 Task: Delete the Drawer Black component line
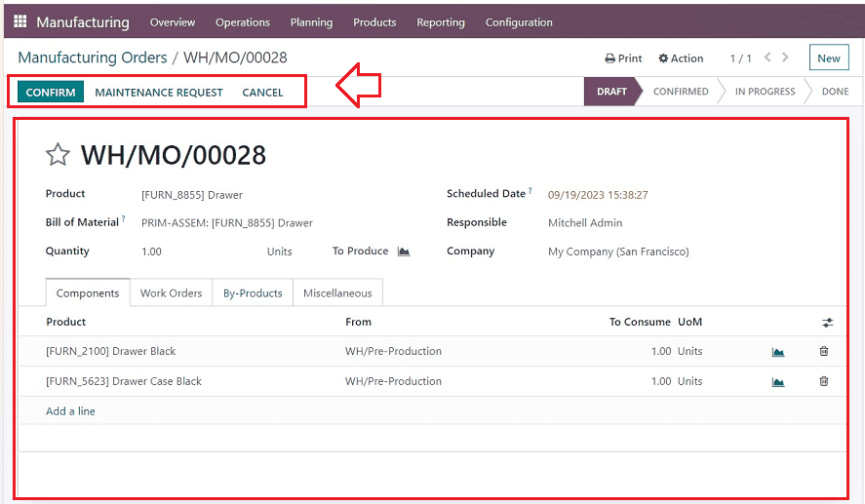click(x=824, y=351)
